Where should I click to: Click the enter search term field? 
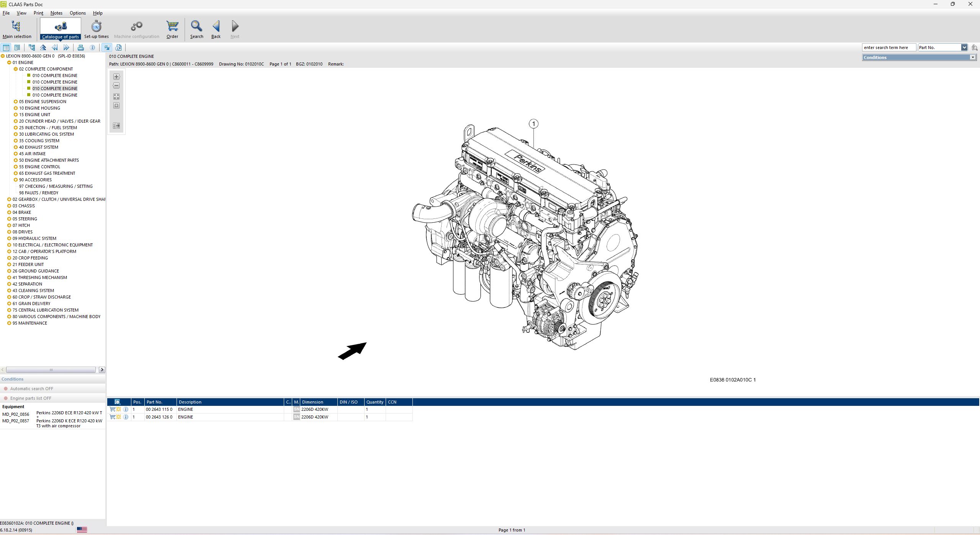point(888,47)
